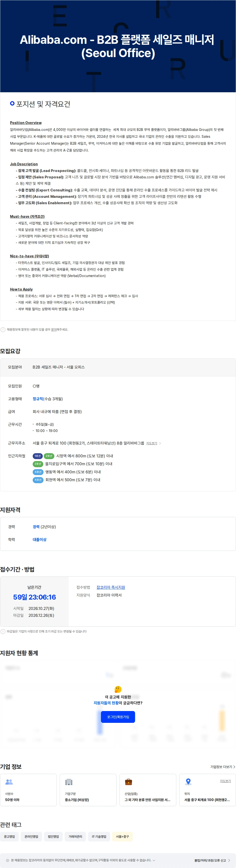The image size is (236, 868).
Task: Click the 기업 정보 heading
Action: tap(11, 767)
